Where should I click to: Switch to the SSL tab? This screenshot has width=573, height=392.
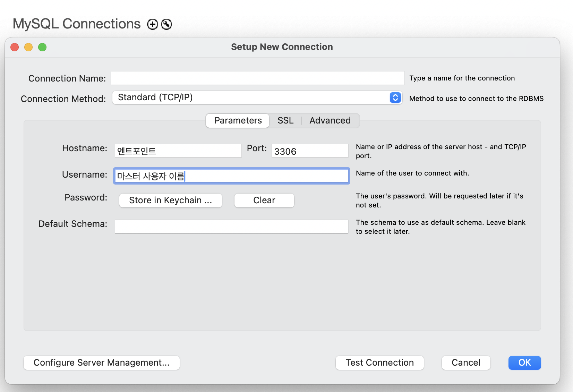click(x=285, y=120)
